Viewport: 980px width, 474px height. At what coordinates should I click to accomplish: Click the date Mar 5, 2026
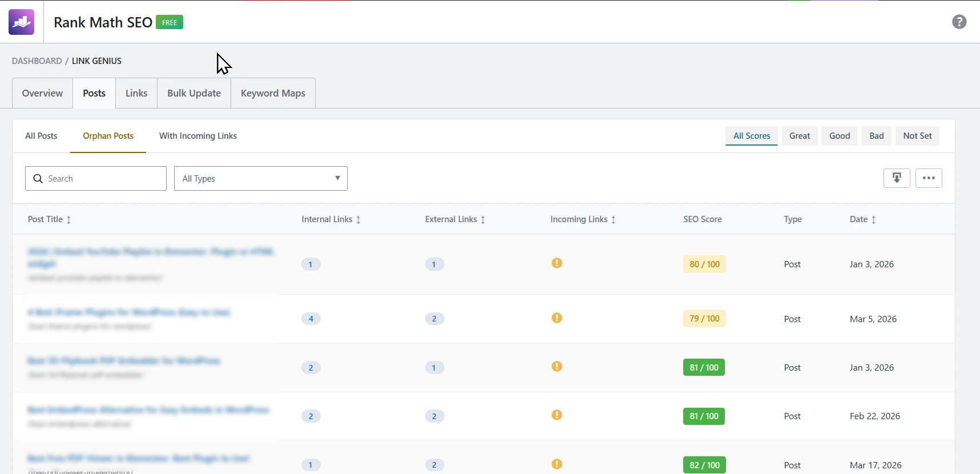(873, 319)
